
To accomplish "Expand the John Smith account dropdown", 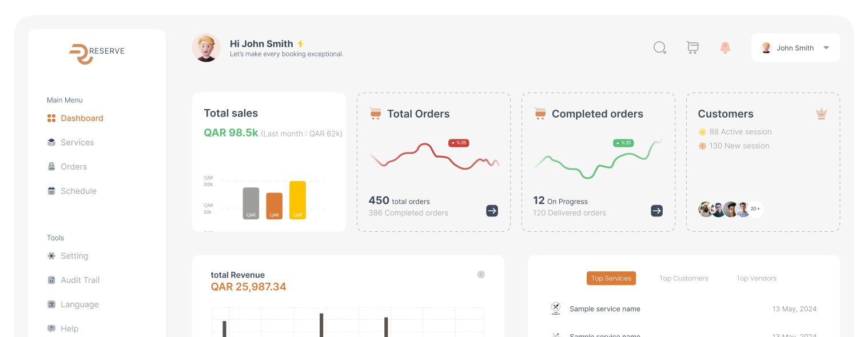I will pos(826,47).
